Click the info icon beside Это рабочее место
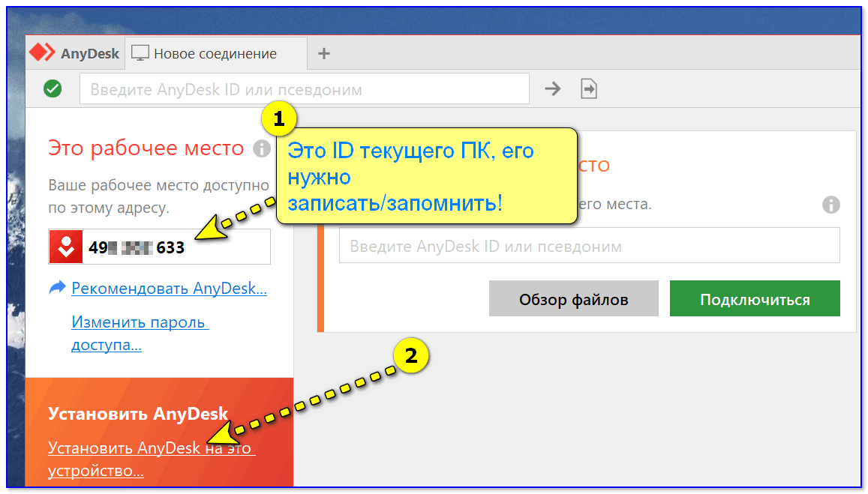 [x=261, y=148]
